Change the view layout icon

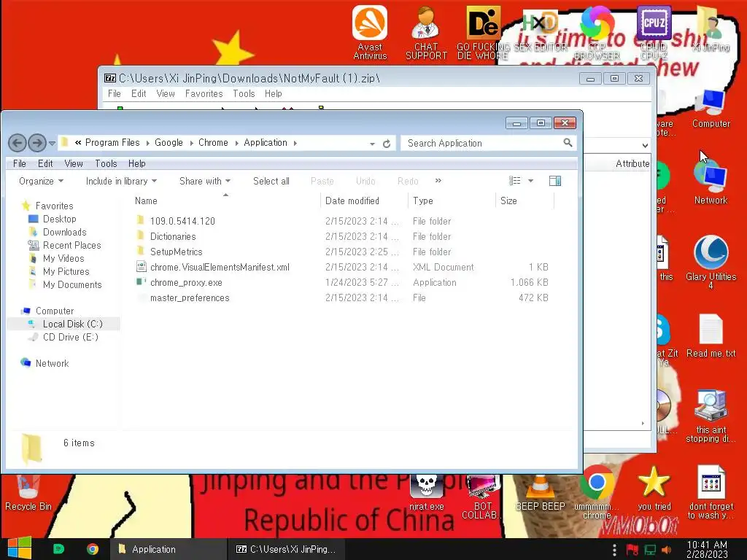point(514,181)
